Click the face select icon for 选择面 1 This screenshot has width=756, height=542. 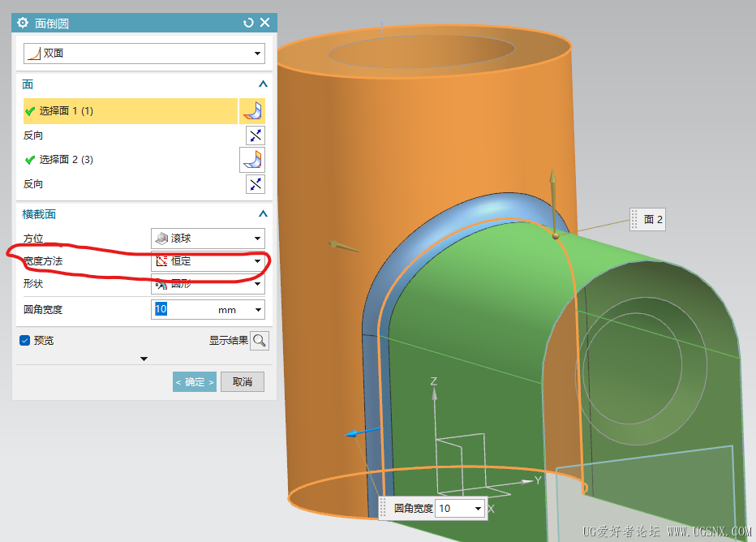coord(255,111)
